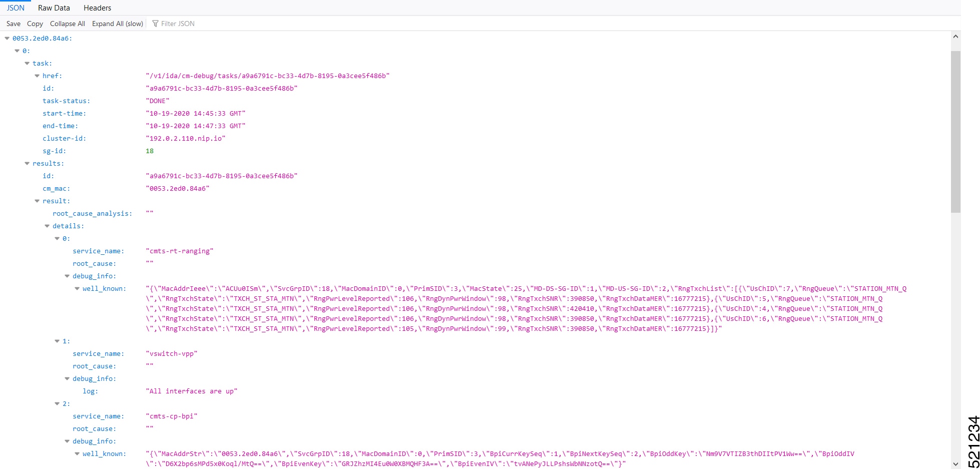The image size is (980, 469).
Task: Select cluster-id value "192.0.2.110.nip.io"
Action: click(x=186, y=138)
